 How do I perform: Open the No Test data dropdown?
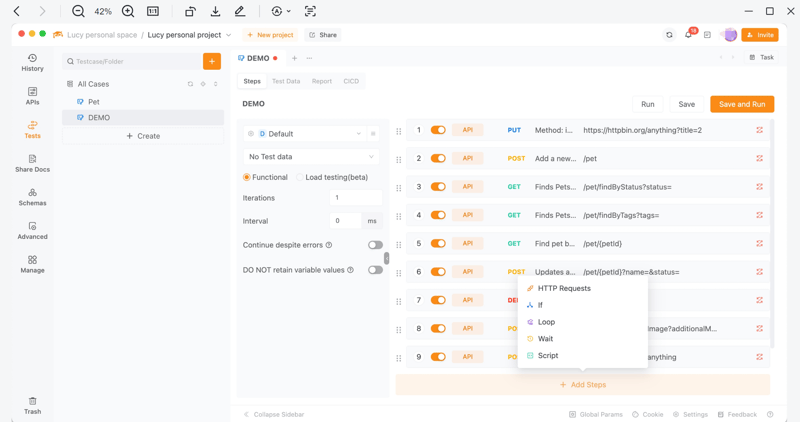pyautogui.click(x=311, y=157)
